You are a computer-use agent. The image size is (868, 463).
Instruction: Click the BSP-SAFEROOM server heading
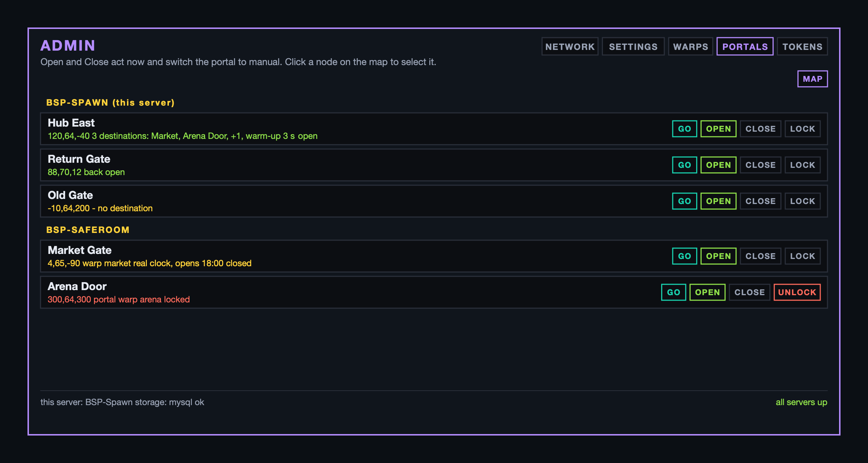pyautogui.click(x=88, y=230)
